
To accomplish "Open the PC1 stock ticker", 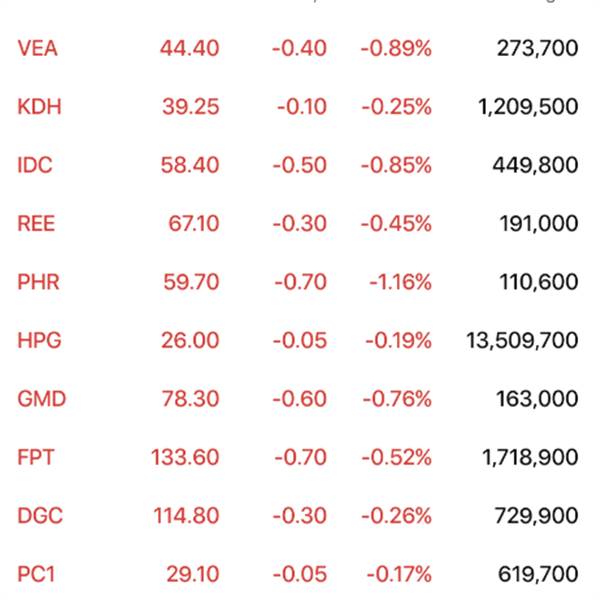I will [x=37, y=574].
